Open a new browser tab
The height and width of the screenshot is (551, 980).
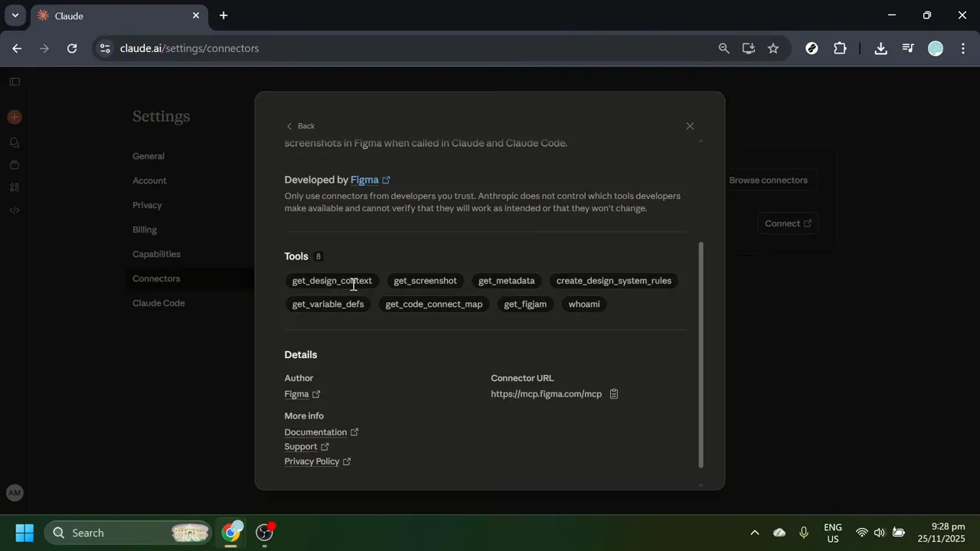click(224, 15)
